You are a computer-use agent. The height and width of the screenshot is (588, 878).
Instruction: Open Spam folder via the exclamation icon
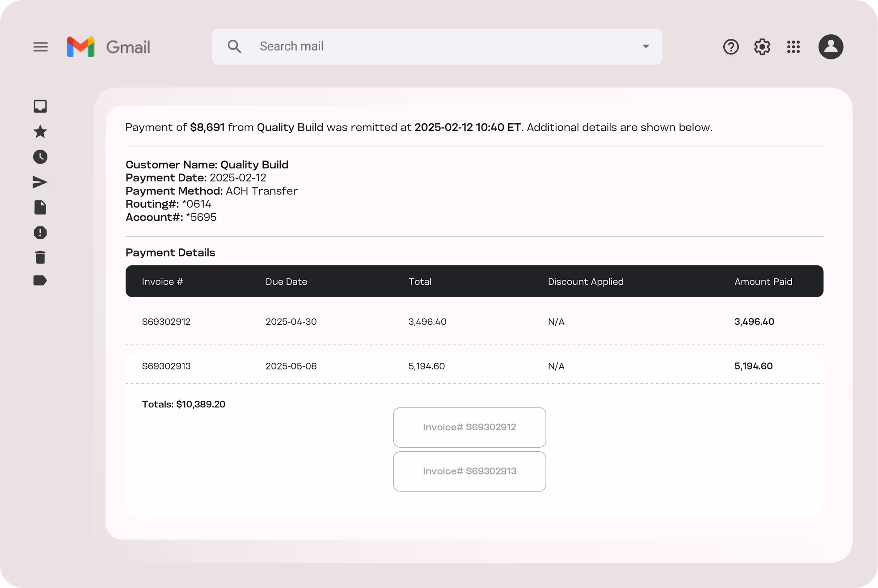point(40,233)
